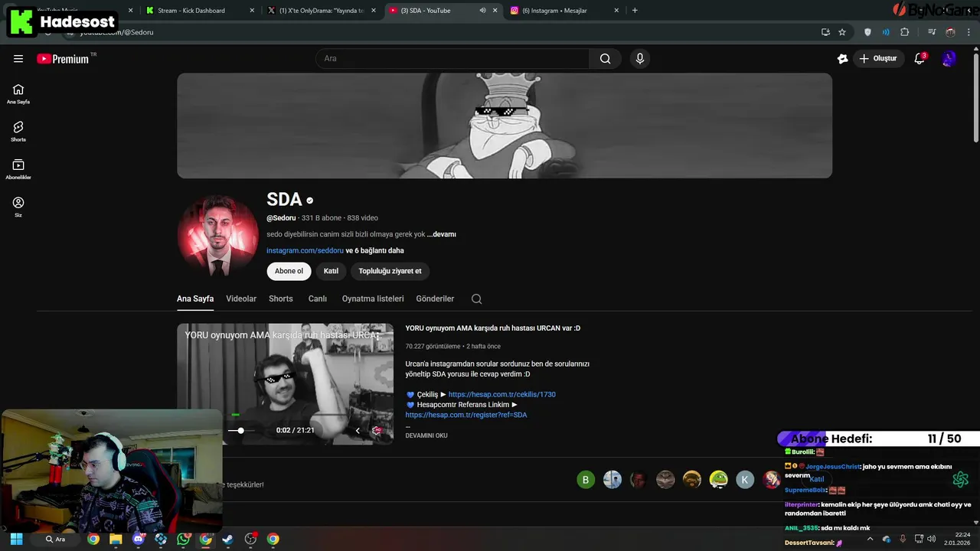This screenshot has width=980, height=551.
Task: Switch to the Instagram Mesajlar tab
Action: [x=554, y=11]
